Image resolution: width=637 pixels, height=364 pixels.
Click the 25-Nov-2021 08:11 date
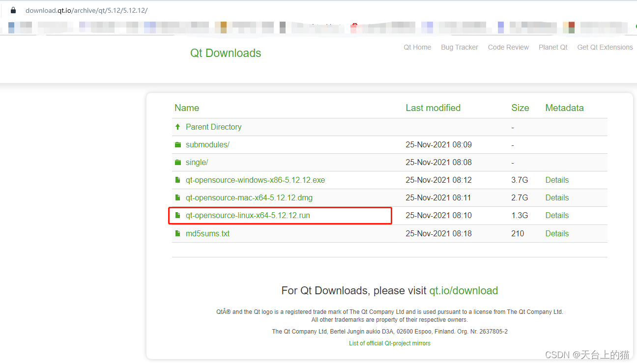438,197
